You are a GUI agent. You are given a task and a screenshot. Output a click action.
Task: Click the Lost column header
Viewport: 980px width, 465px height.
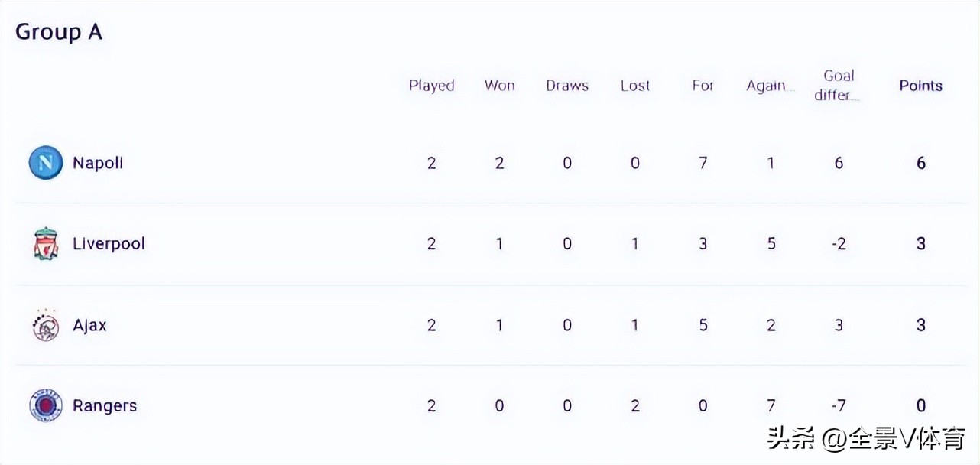pos(635,86)
